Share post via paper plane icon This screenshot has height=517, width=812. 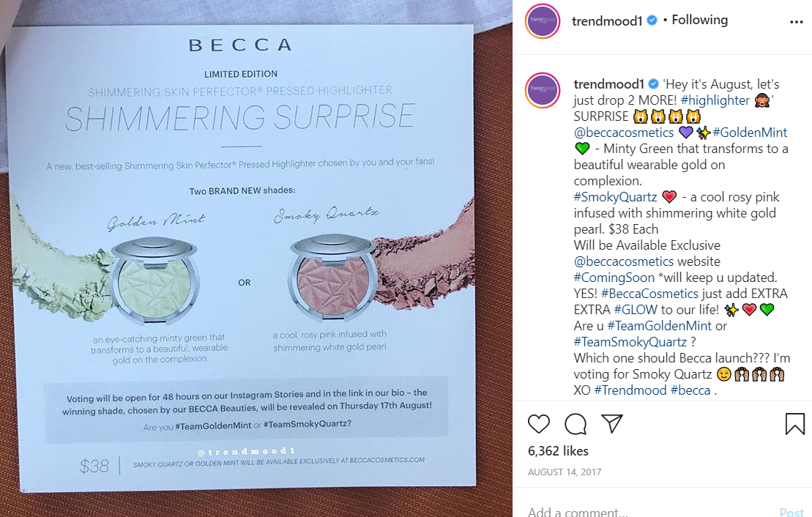click(x=612, y=423)
